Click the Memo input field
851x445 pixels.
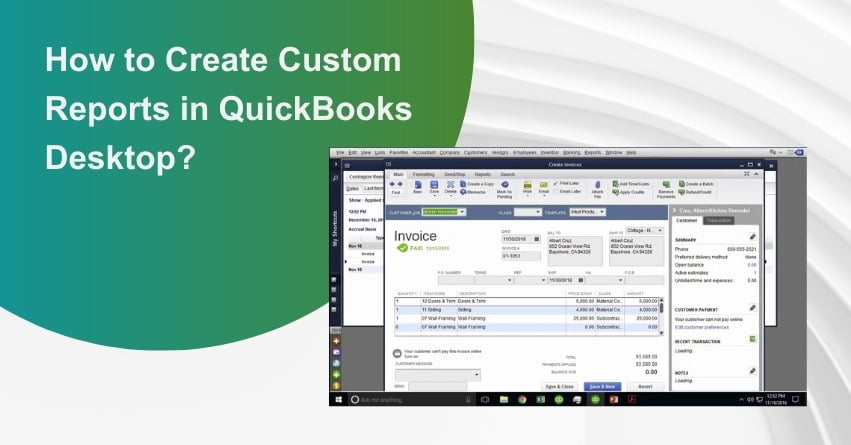[437, 386]
